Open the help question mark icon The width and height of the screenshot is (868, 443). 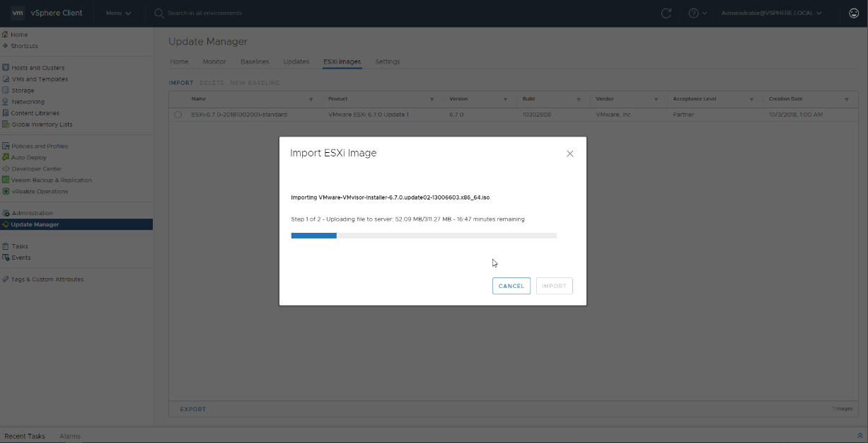[694, 13]
